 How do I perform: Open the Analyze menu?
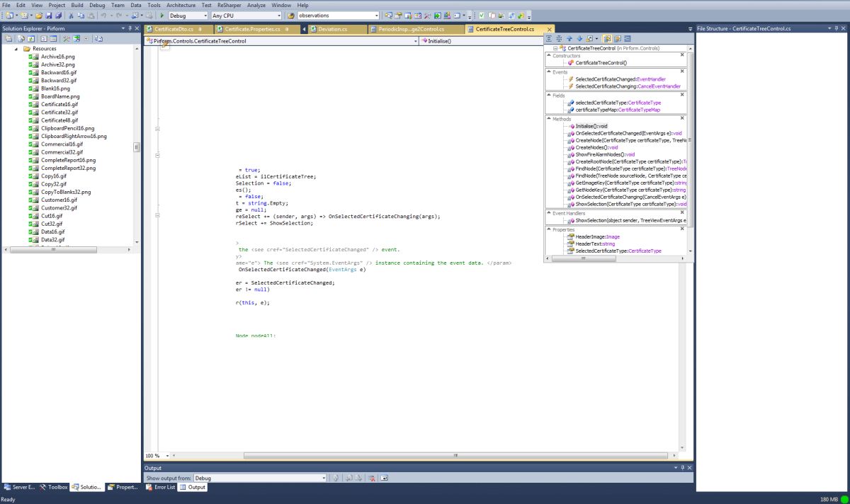[256, 5]
